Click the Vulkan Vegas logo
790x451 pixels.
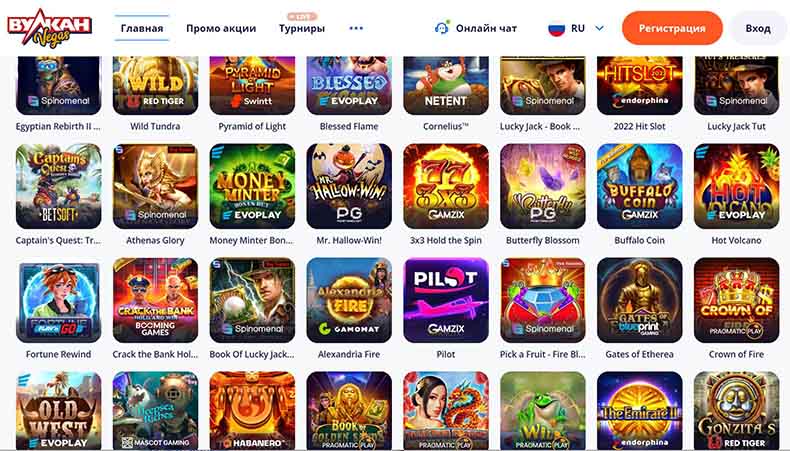click(x=49, y=28)
